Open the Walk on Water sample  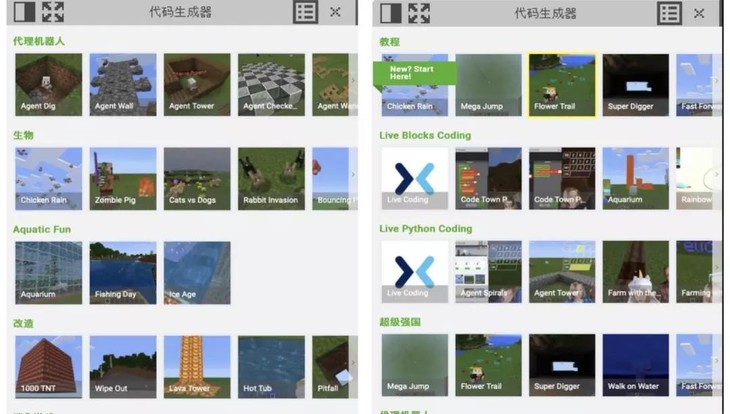coord(635,365)
